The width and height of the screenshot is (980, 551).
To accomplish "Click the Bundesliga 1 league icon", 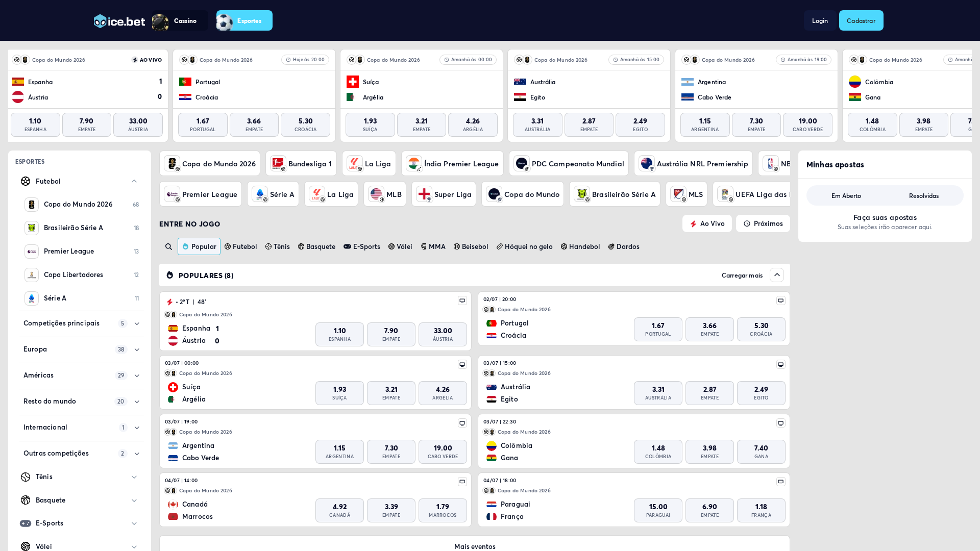I will point(278,164).
